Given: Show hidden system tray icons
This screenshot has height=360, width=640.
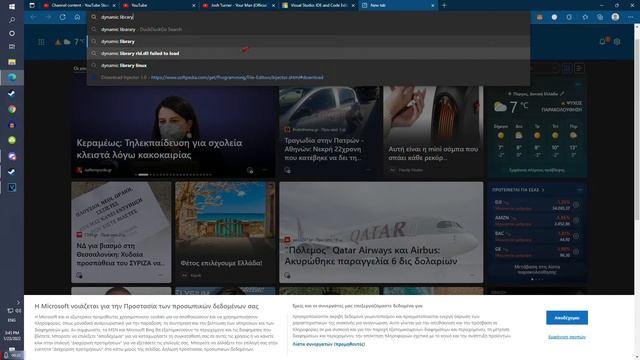Looking at the screenshot, I should (x=18, y=302).
